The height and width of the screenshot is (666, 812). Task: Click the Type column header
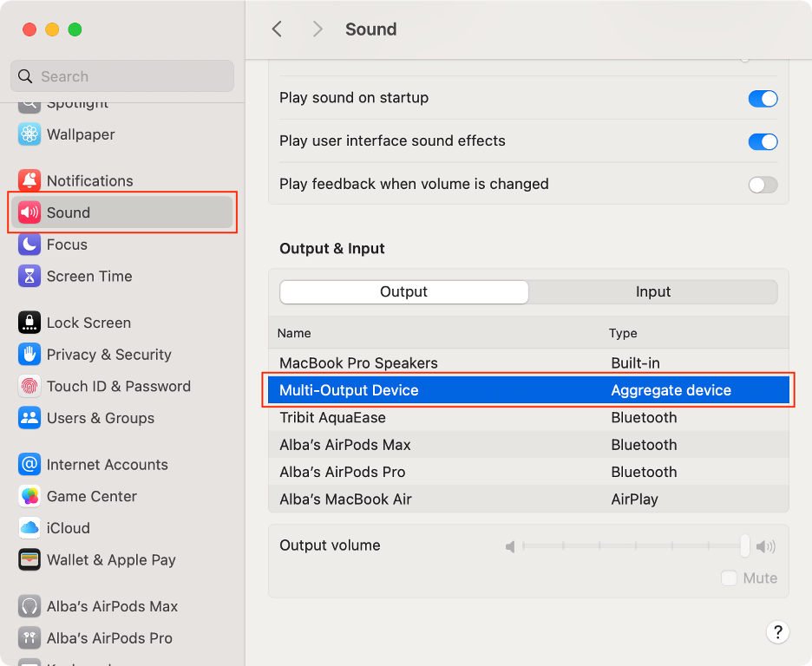(623, 333)
